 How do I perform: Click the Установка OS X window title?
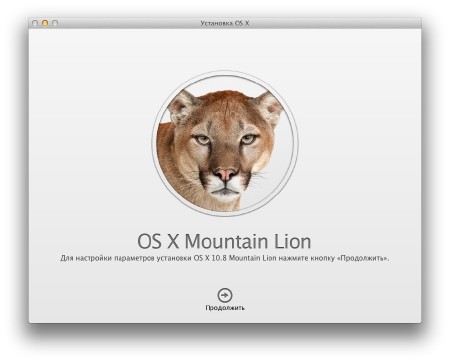coord(225,23)
